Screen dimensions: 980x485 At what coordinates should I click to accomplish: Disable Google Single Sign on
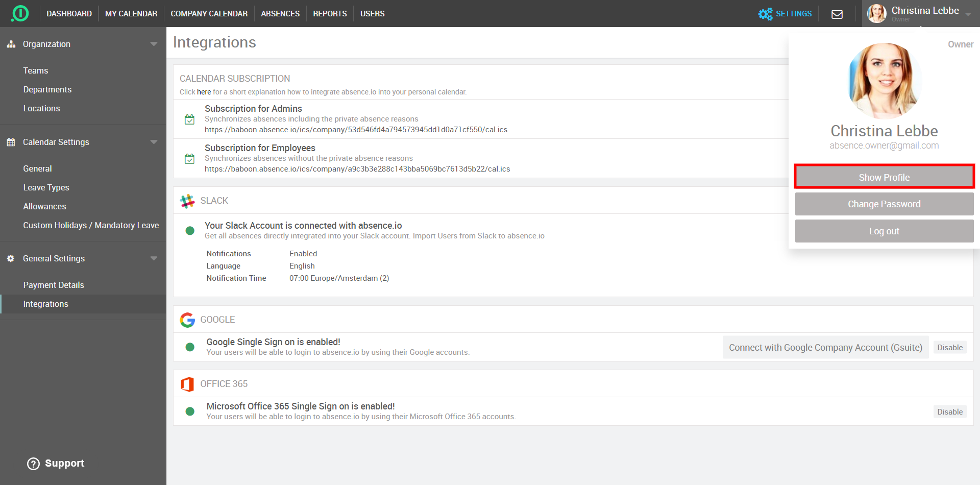tap(949, 348)
